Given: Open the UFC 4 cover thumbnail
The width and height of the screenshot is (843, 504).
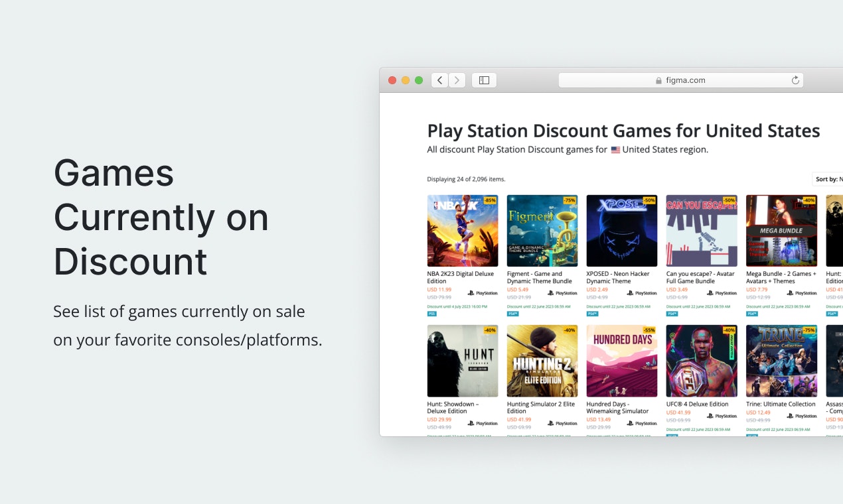Looking at the screenshot, I should click(702, 361).
